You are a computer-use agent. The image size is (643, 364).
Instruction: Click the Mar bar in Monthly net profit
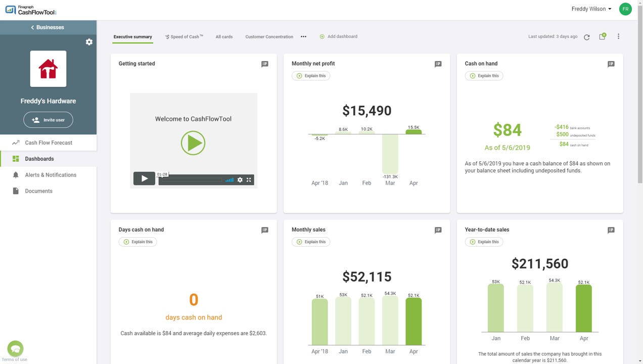pyautogui.click(x=390, y=154)
